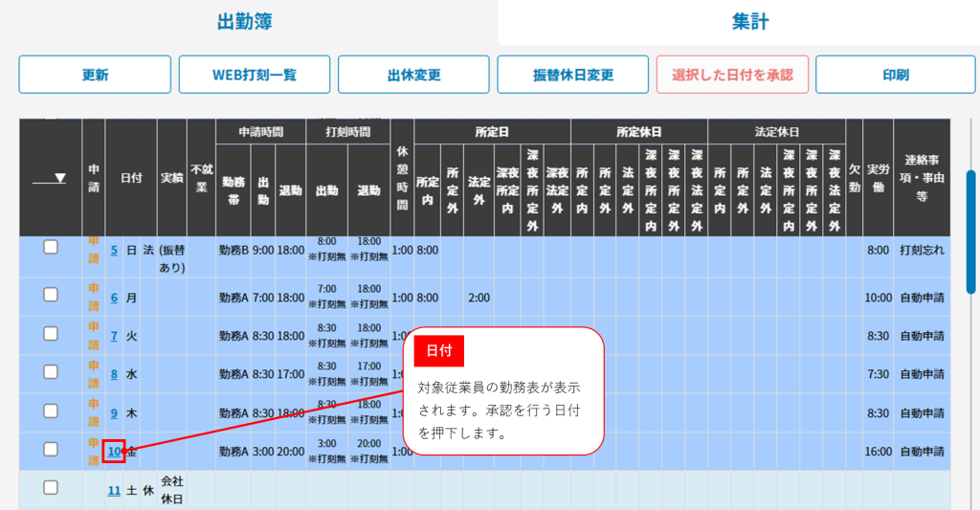The height and width of the screenshot is (510, 980).
Task: Open the date link 10 highlighted in red
Action: 114,452
